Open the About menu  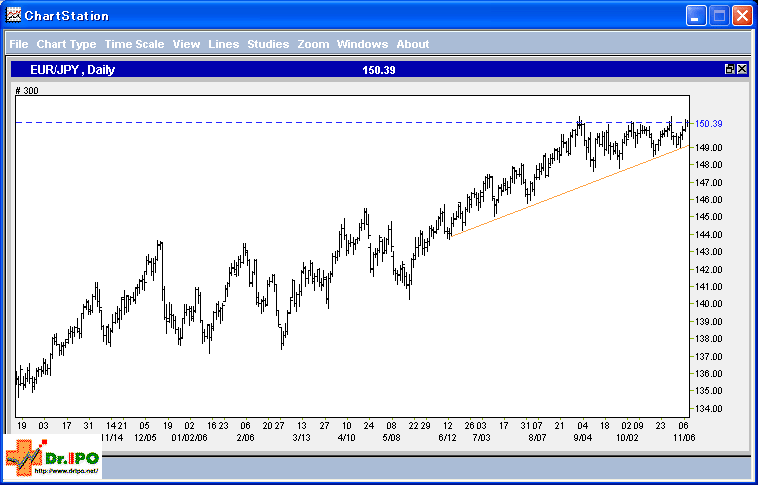pyautogui.click(x=412, y=44)
